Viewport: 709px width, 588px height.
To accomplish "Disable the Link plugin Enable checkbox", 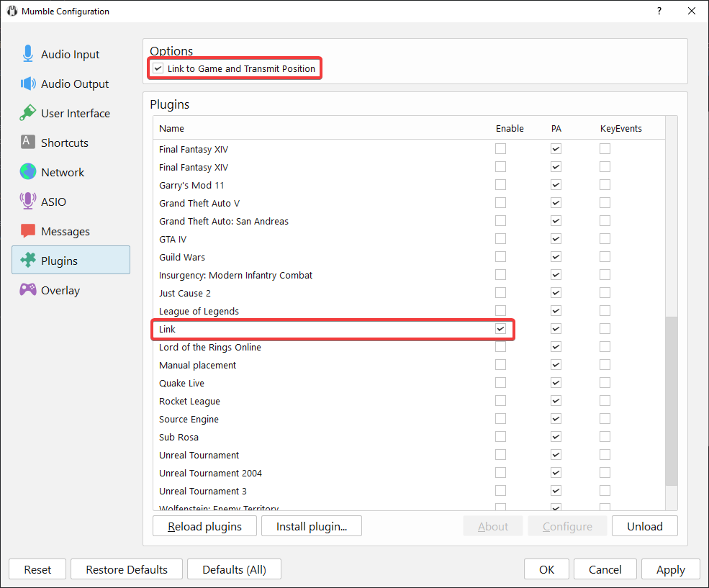I will [500, 329].
